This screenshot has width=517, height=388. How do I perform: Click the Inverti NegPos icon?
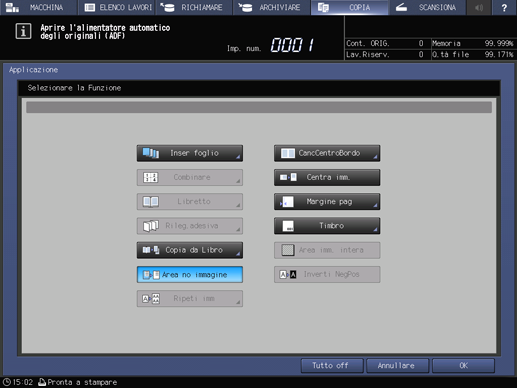point(288,274)
